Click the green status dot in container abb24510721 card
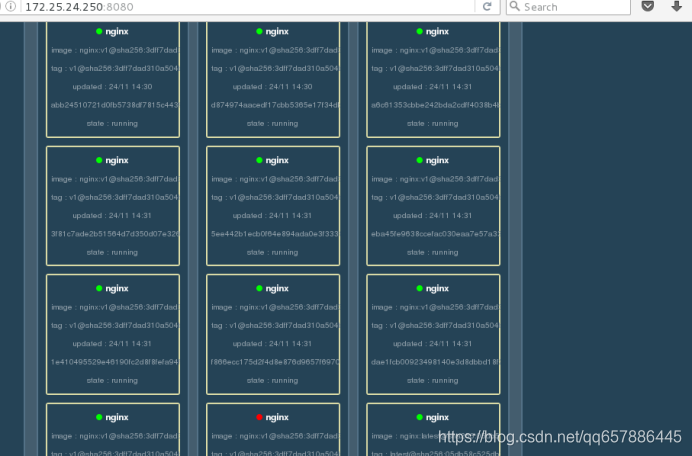Viewport: 692px width, 456px height. [99, 31]
